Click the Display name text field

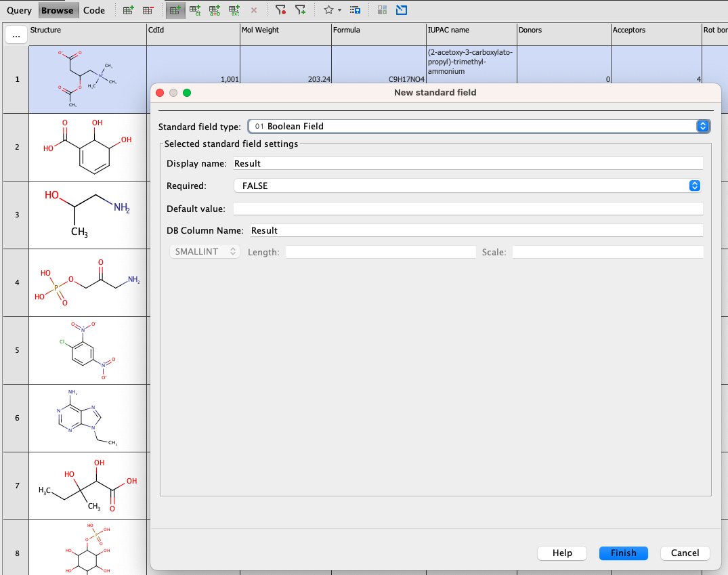coord(467,163)
